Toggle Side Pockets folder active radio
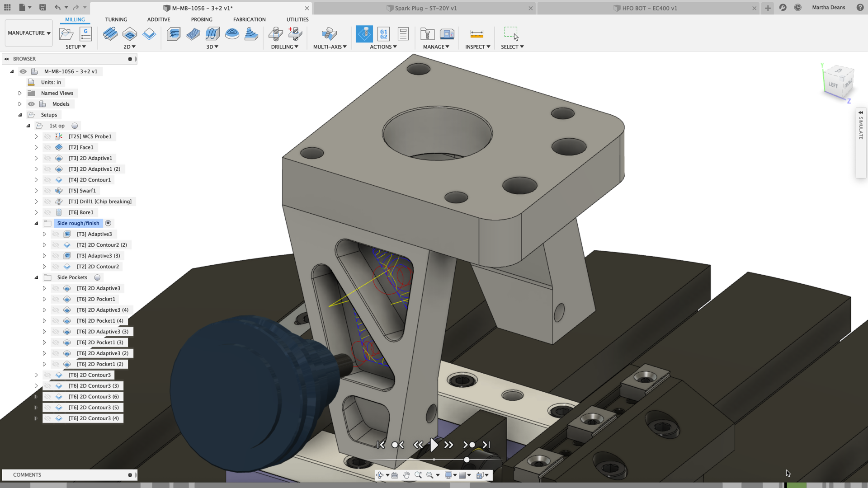The width and height of the screenshot is (868, 488). (97, 277)
